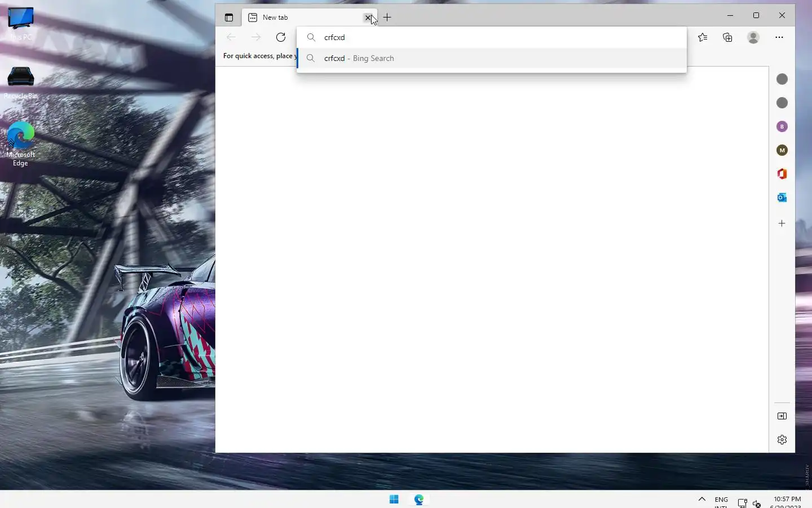Click the hide sidebar icon
This screenshot has width=812, height=508.
[x=782, y=416]
